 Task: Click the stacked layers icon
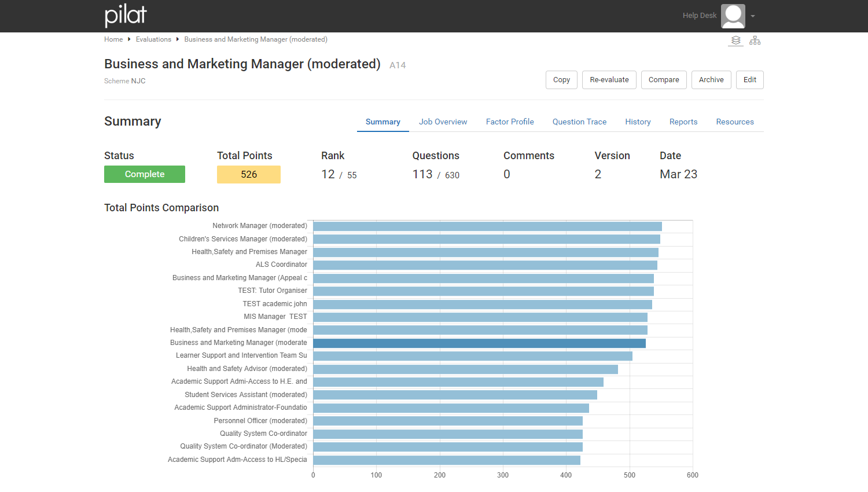(735, 41)
